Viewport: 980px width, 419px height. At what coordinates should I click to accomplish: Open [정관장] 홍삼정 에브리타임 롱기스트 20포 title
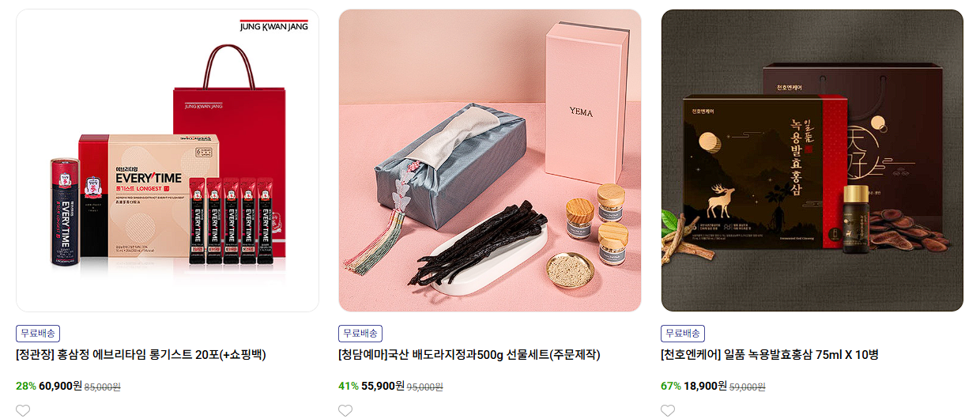pyautogui.click(x=141, y=355)
